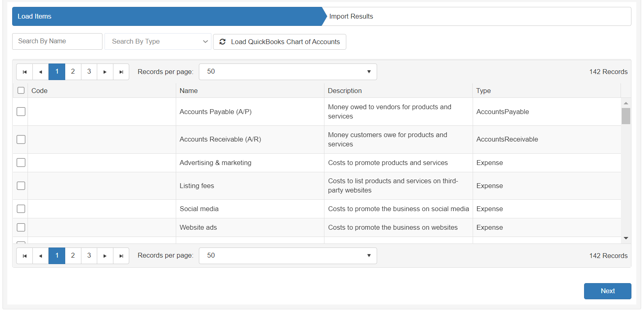Open the Search By Type dropdown
Viewport: 644px width, 311px height.
coord(158,42)
